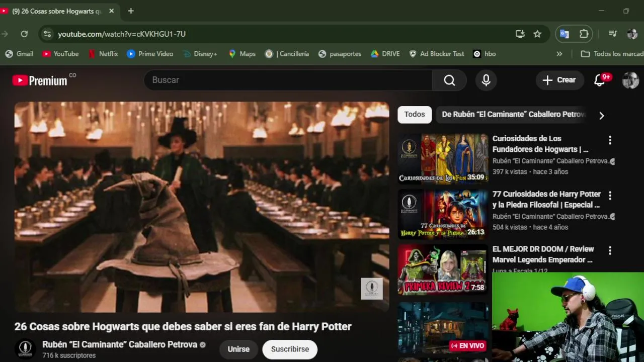Open the YouTube bookmark
The image size is (644, 362).
click(x=60, y=54)
